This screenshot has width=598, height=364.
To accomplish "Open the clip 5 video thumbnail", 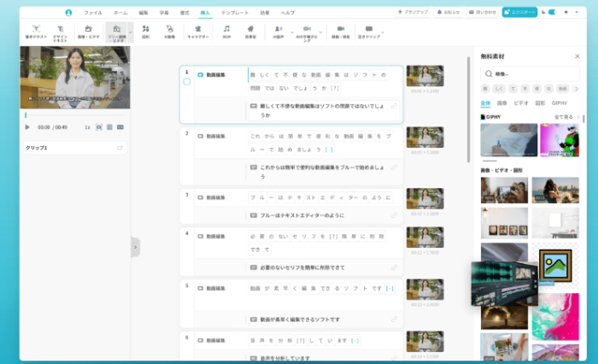I will (425, 290).
